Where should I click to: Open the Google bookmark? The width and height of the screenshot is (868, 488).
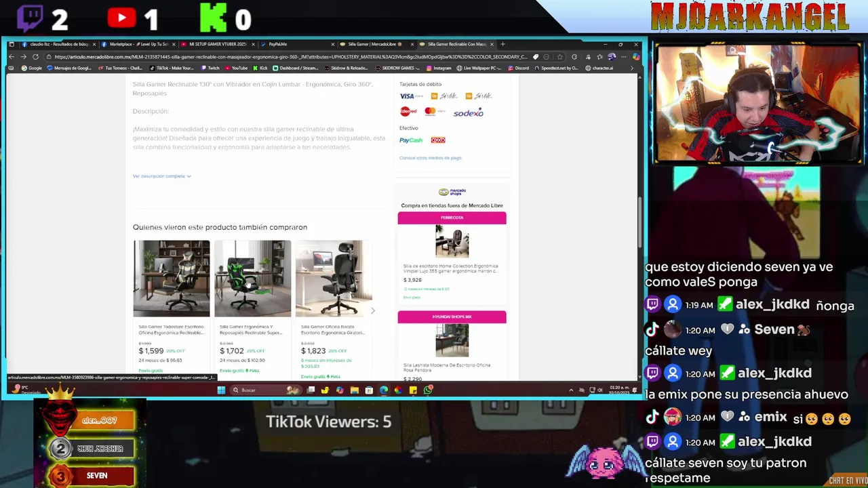pyautogui.click(x=31, y=68)
